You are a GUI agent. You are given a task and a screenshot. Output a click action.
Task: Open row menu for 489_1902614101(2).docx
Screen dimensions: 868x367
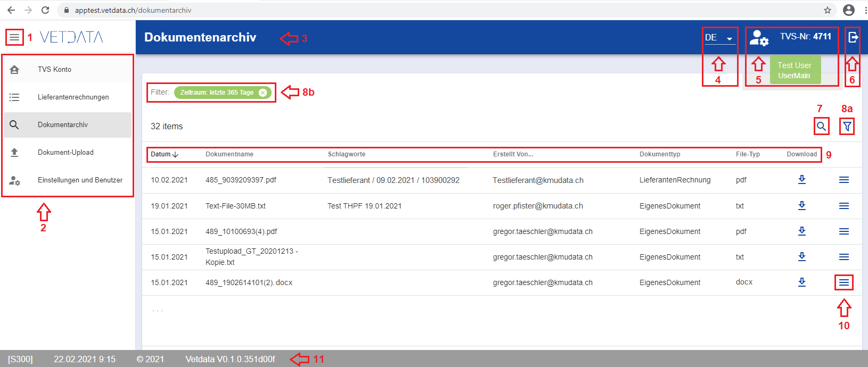[x=844, y=282]
